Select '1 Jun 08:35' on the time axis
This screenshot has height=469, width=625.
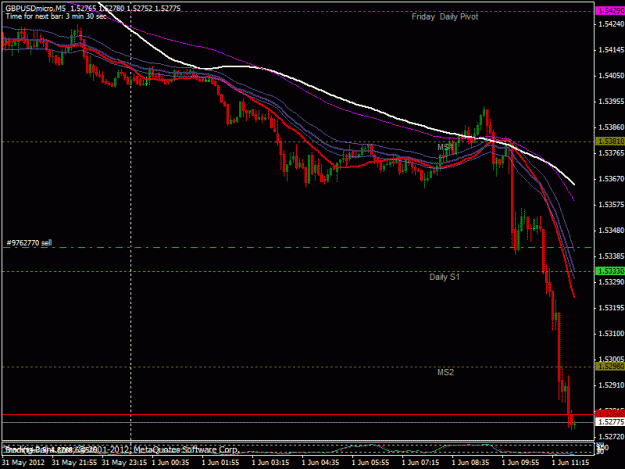470,463
